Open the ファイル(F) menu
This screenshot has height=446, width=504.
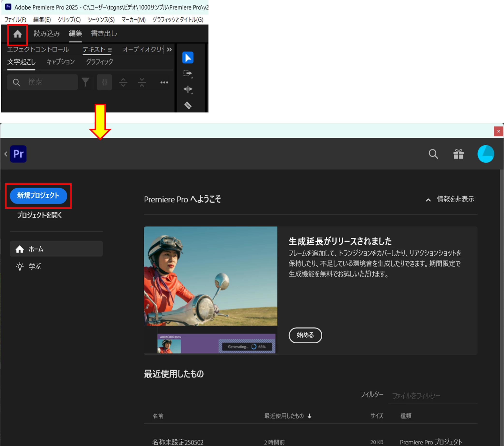pyautogui.click(x=15, y=20)
